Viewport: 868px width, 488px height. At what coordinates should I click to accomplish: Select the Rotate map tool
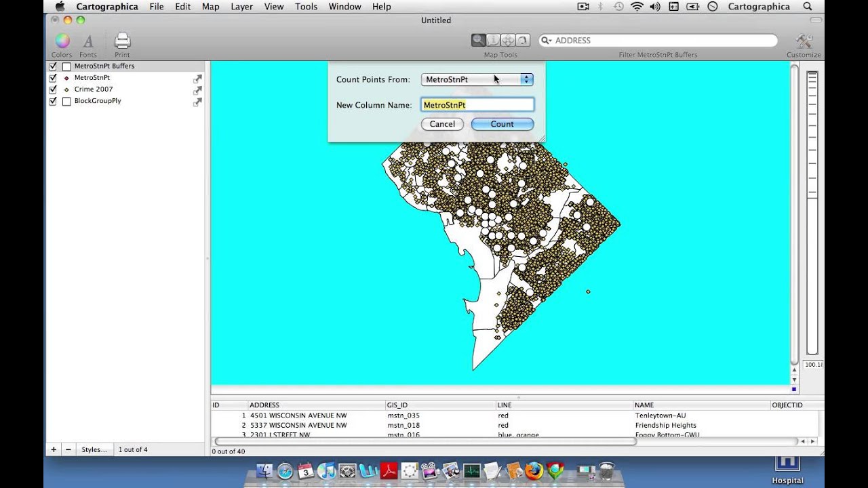pyautogui.click(x=523, y=41)
